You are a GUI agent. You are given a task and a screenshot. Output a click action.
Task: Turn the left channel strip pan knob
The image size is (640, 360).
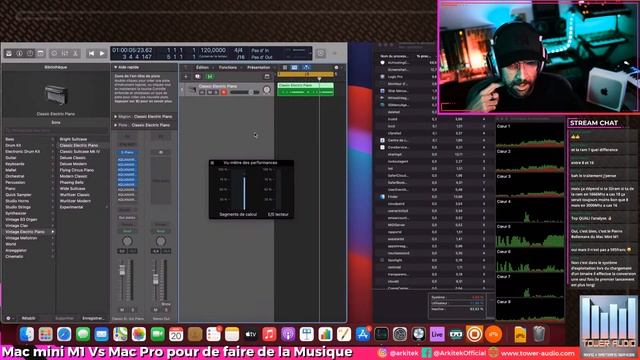click(127, 241)
